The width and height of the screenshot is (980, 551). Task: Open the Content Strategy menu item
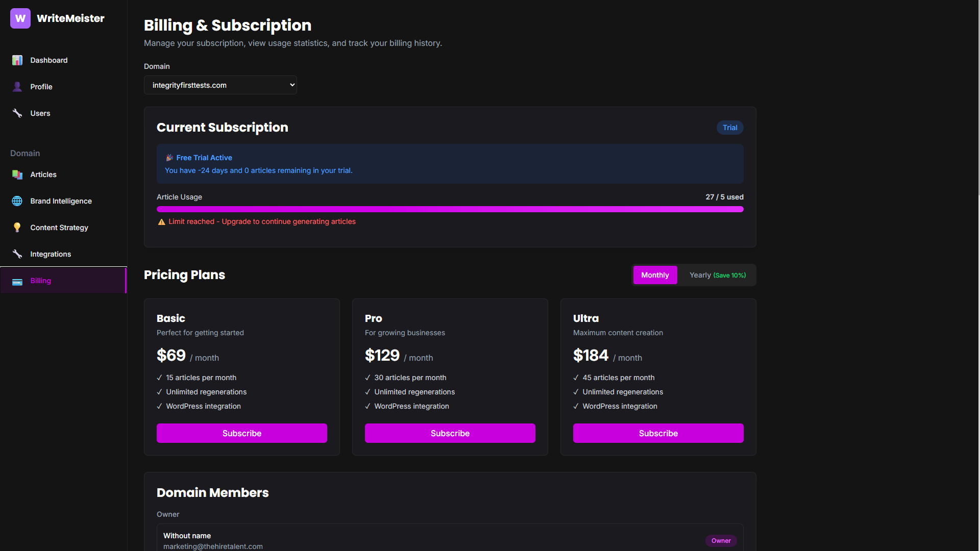[x=59, y=228]
